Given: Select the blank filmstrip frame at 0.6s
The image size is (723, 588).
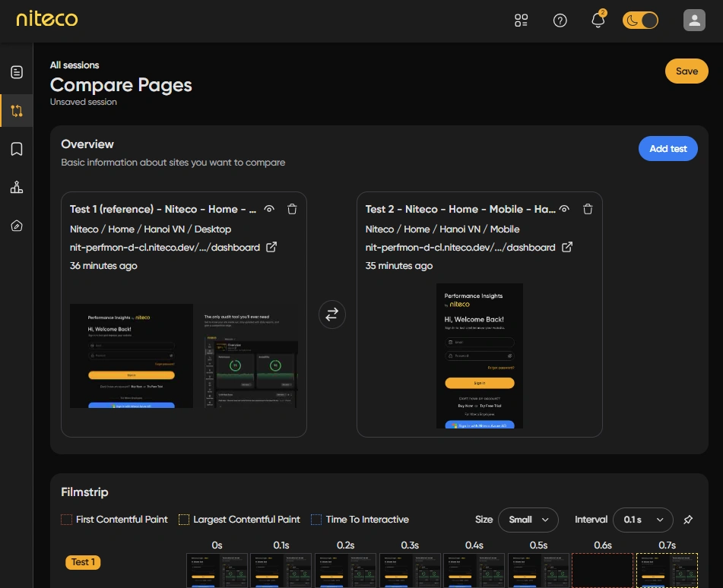Looking at the screenshot, I should click(603, 571).
